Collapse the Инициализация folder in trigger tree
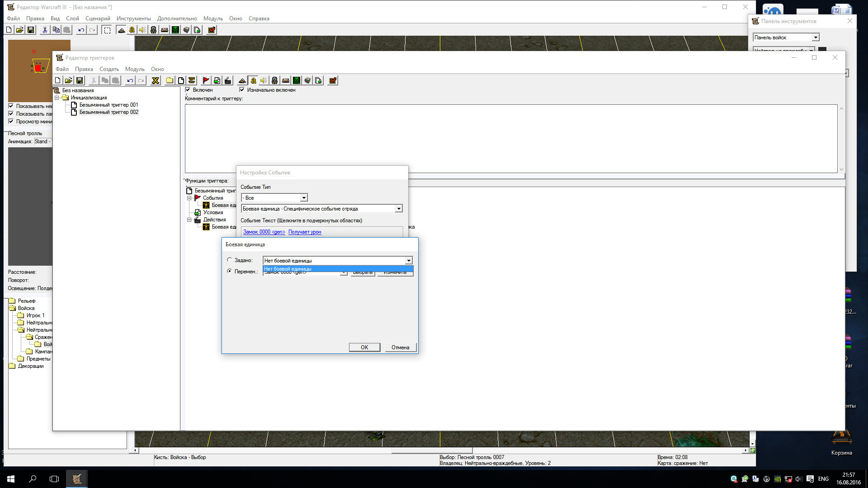The image size is (868, 488). (57, 98)
